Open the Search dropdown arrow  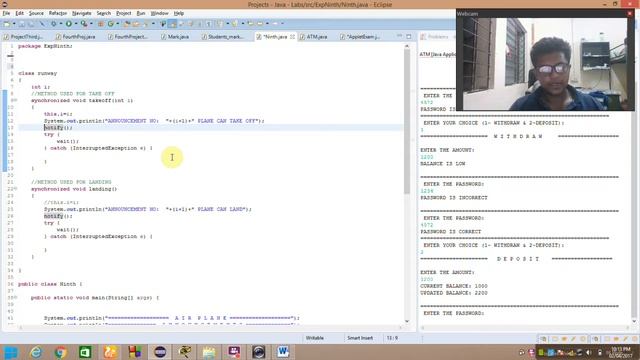coord(153,24)
